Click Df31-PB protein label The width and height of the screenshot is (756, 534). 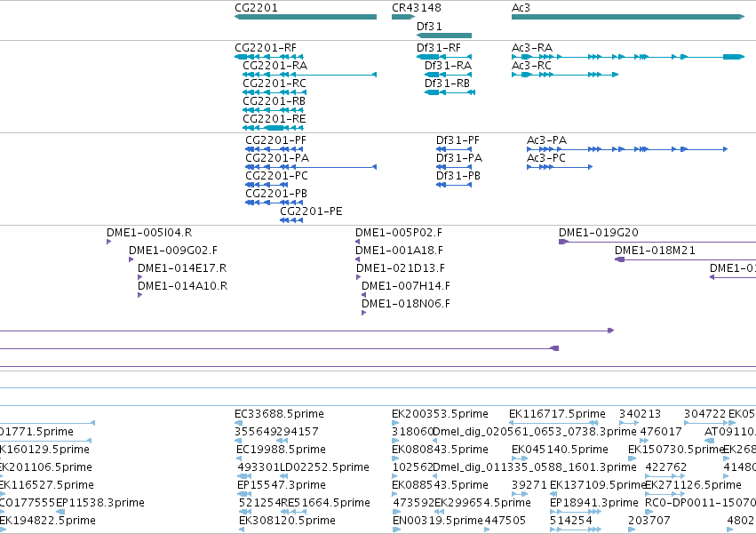[x=458, y=176]
